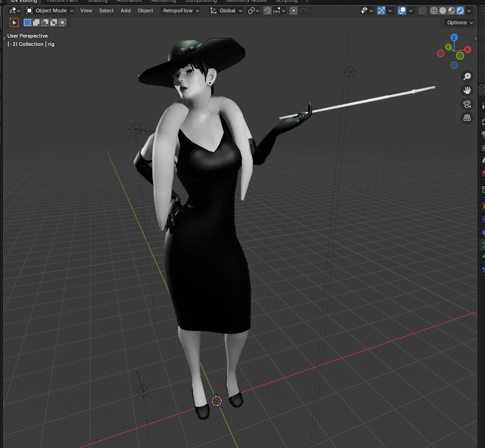Switch to the Rendering workspace tab

163,1
